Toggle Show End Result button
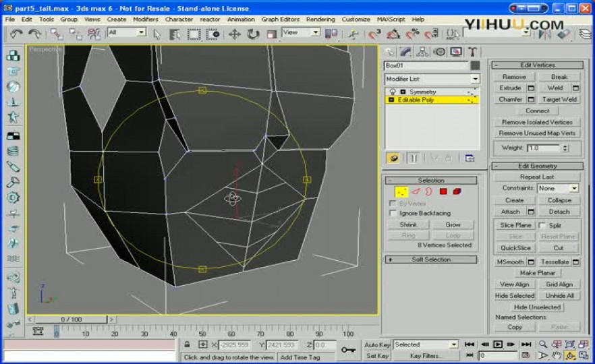This screenshot has width=595, height=364. pyautogui.click(x=414, y=158)
